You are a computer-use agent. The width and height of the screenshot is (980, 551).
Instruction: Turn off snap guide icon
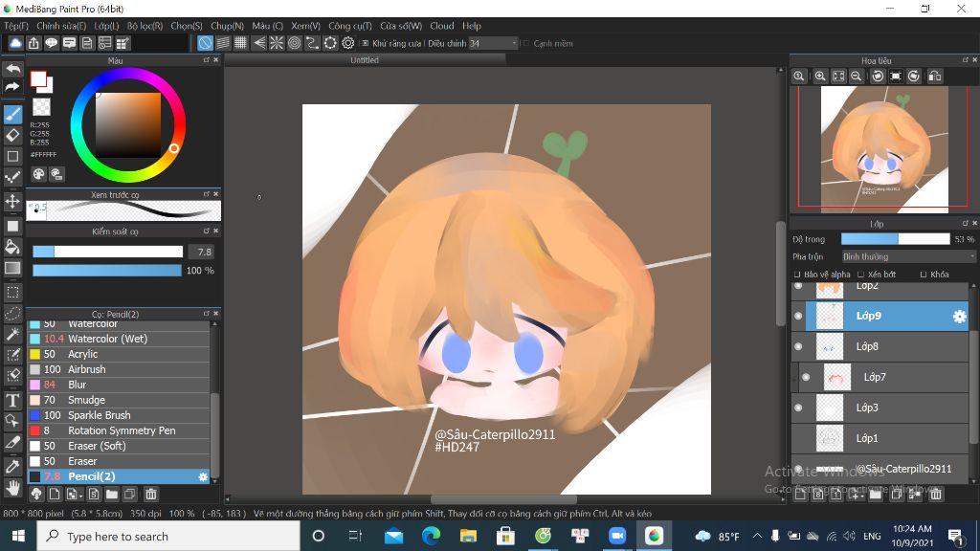[x=205, y=43]
